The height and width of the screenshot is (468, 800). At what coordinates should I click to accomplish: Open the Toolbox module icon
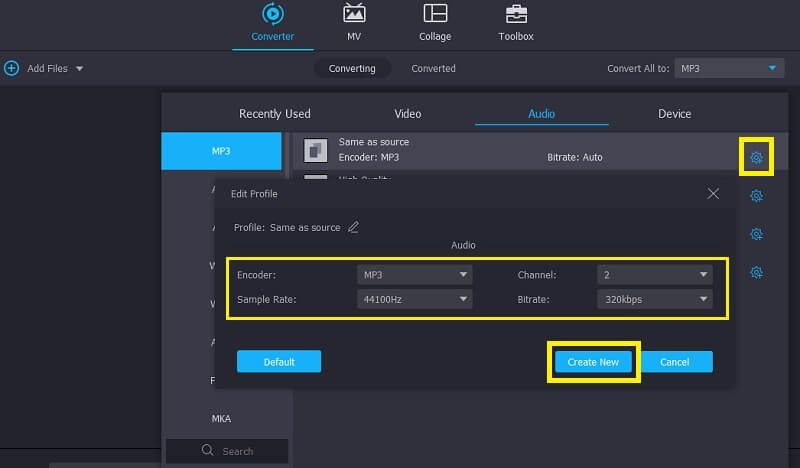tap(516, 14)
